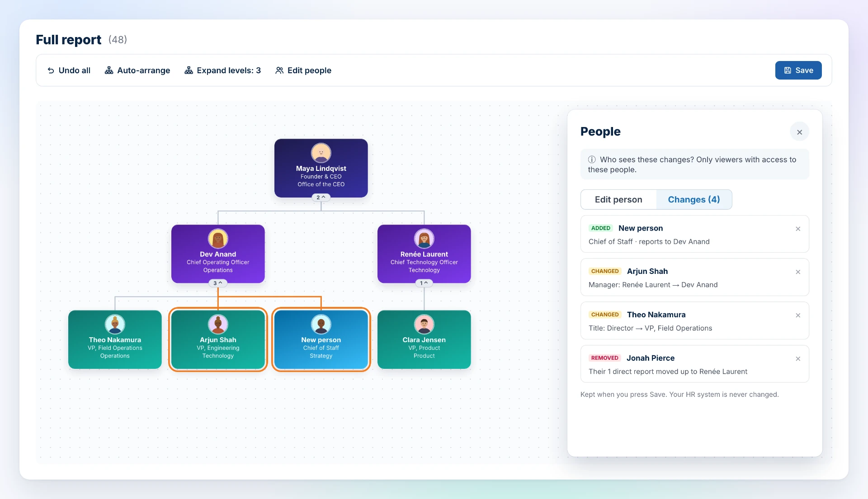The image size is (868, 499).
Task: Close the People panel
Action: click(799, 132)
